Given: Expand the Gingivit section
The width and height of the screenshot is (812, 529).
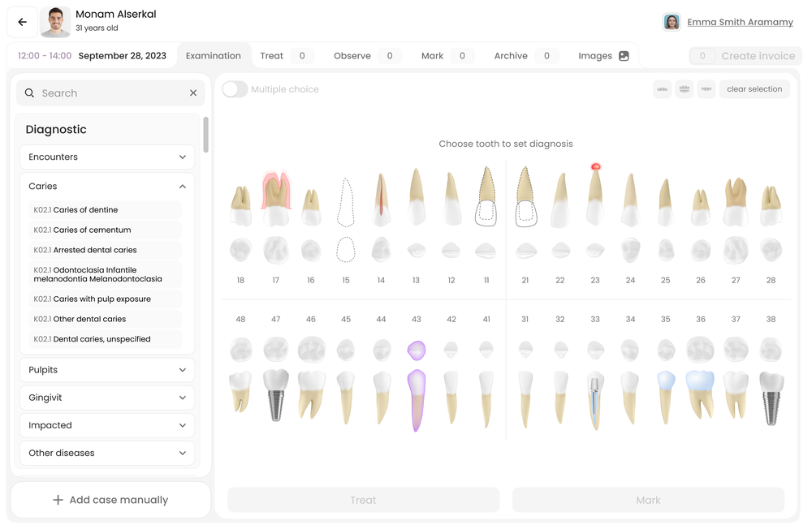Looking at the screenshot, I should tap(107, 398).
